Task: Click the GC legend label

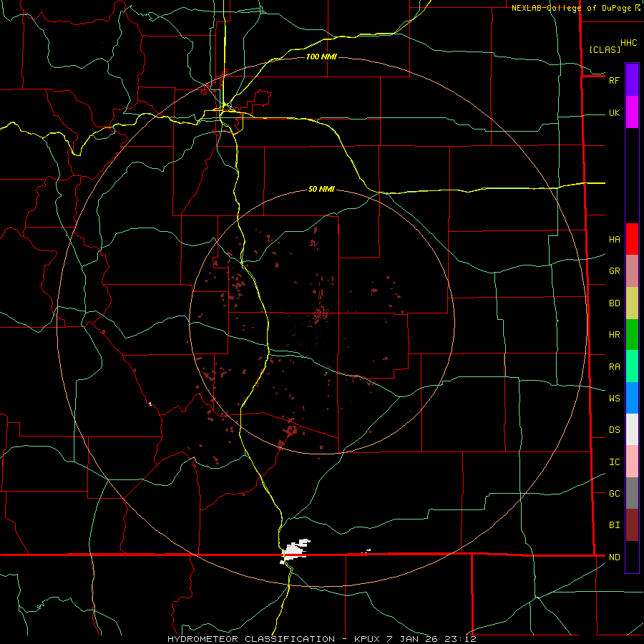Action: 615,494
